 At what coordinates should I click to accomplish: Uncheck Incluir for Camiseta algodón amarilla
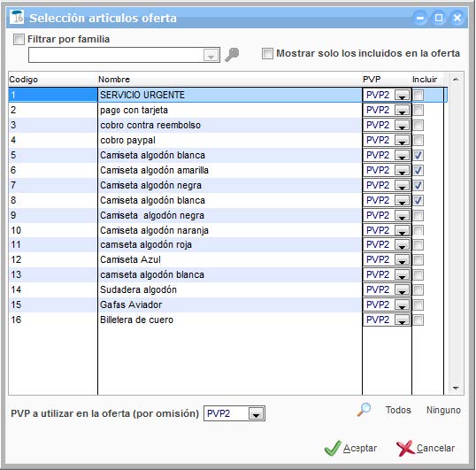click(418, 170)
